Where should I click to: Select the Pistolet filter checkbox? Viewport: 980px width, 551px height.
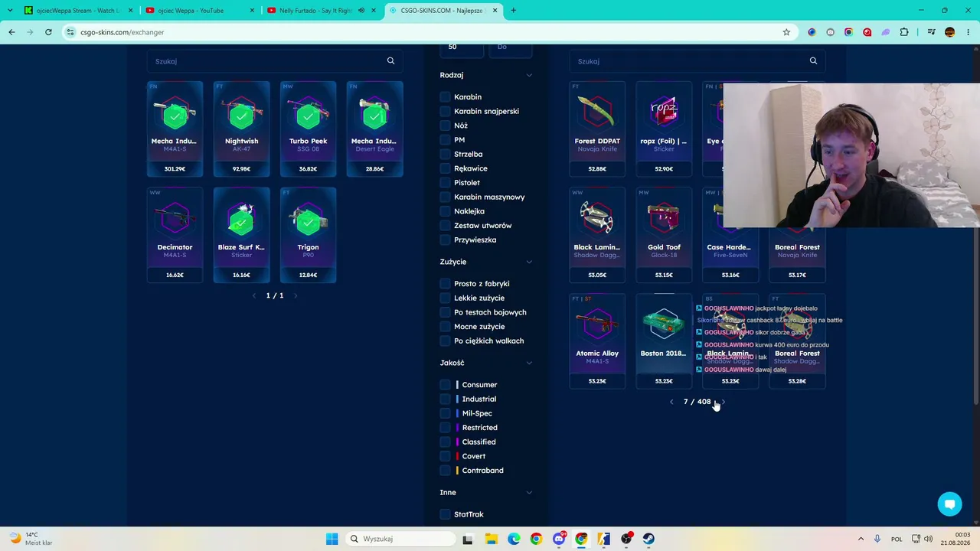pos(445,183)
